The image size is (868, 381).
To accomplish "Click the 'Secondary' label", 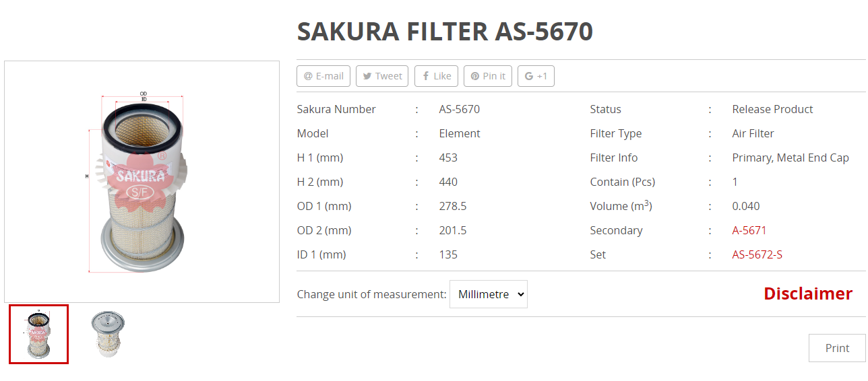I will [x=616, y=230].
